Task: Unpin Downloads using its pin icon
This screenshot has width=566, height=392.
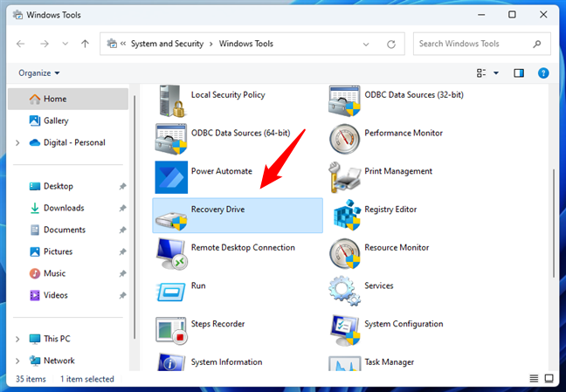Action: (x=123, y=209)
